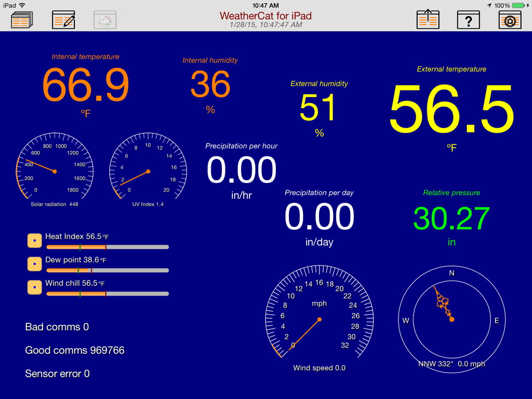This screenshot has width=532, height=399.
Task: Tap the 'Internal temperature' label
Action: pos(86,57)
